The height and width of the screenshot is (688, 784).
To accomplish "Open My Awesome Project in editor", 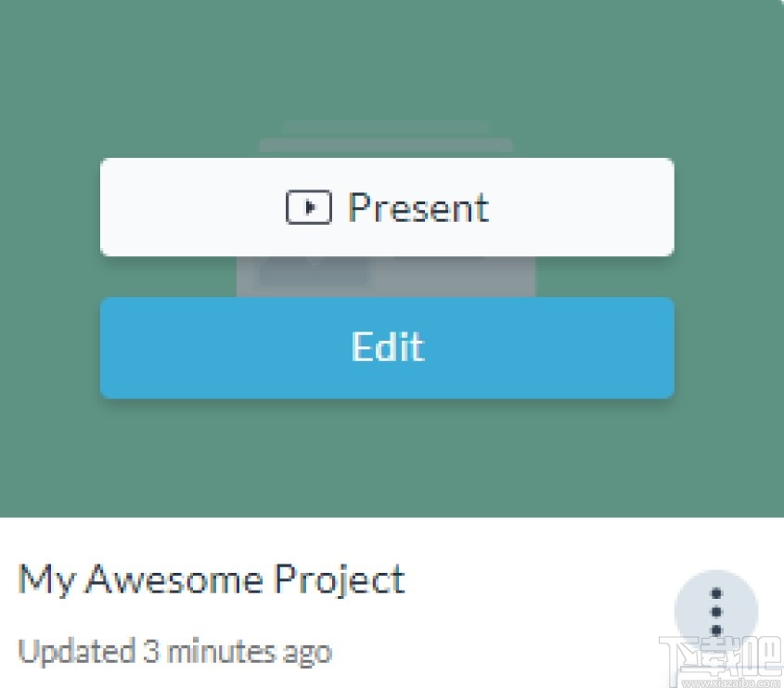I will (x=387, y=347).
